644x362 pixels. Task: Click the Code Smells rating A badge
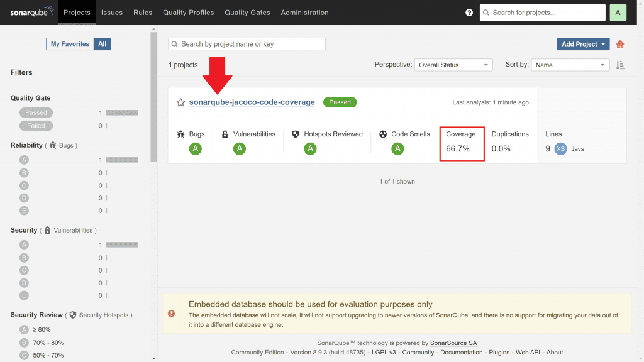[x=397, y=149]
